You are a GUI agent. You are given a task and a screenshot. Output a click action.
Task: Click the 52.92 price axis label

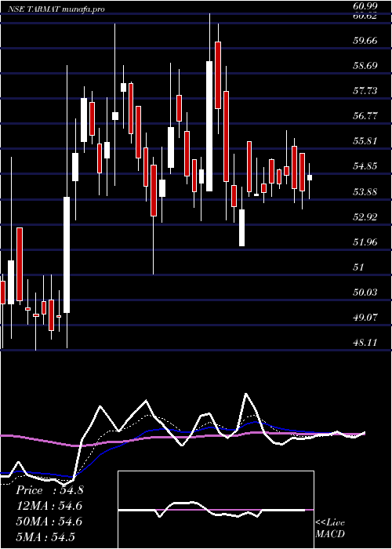tap(365, 216)
